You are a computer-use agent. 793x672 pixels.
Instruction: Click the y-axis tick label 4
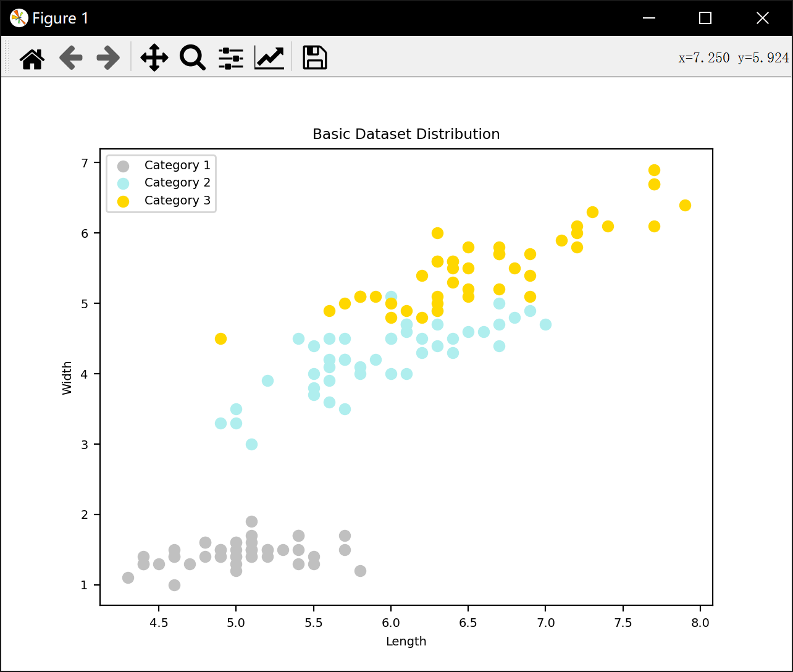[85, 374]
